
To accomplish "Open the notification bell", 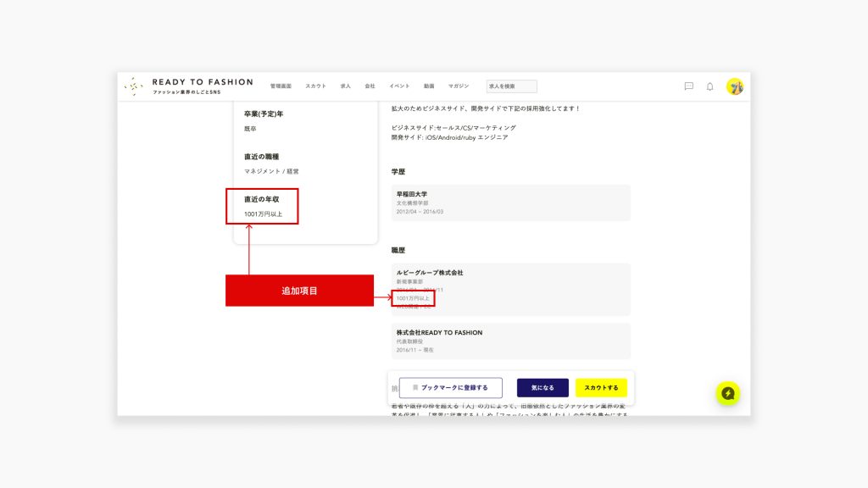I will (710, 86).
